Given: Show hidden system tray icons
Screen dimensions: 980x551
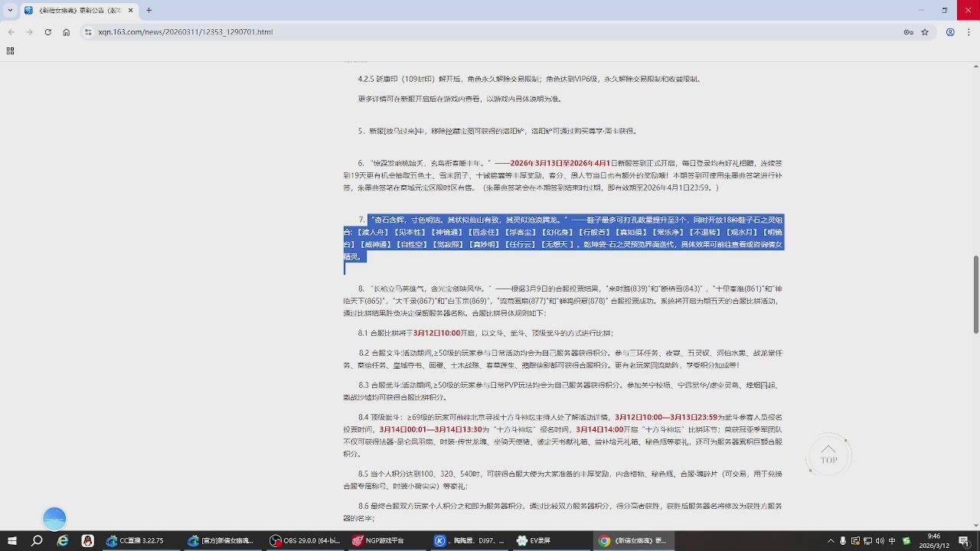Looking at the screenshot, I should (x=831, y=541).
